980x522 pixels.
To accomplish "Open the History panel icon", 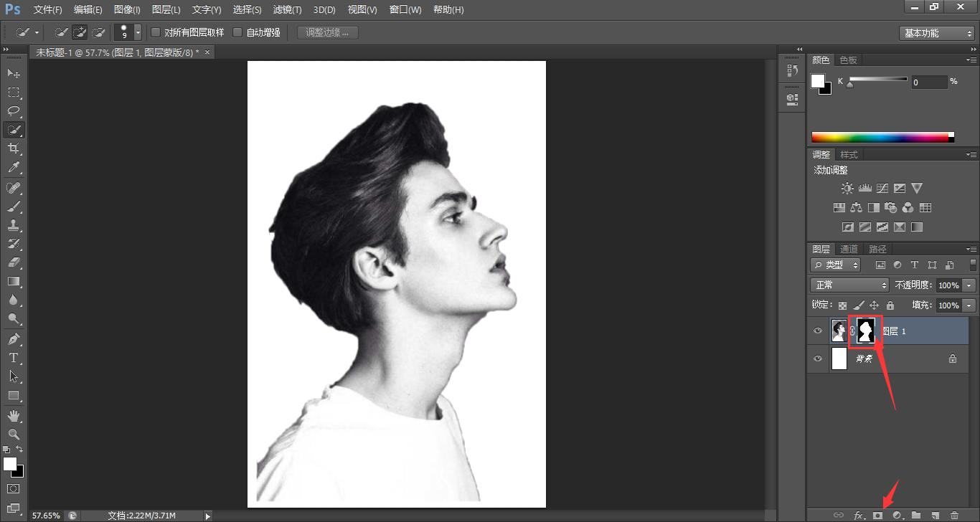I will (792, 70).
